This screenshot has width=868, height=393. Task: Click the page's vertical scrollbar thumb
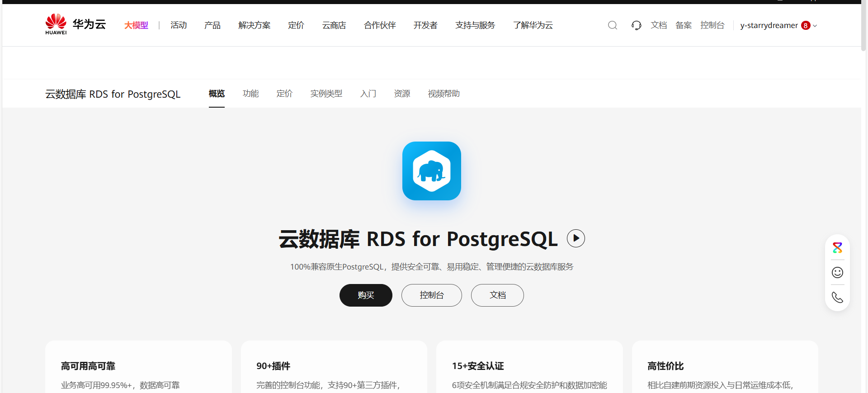click(x=863, y=25)
